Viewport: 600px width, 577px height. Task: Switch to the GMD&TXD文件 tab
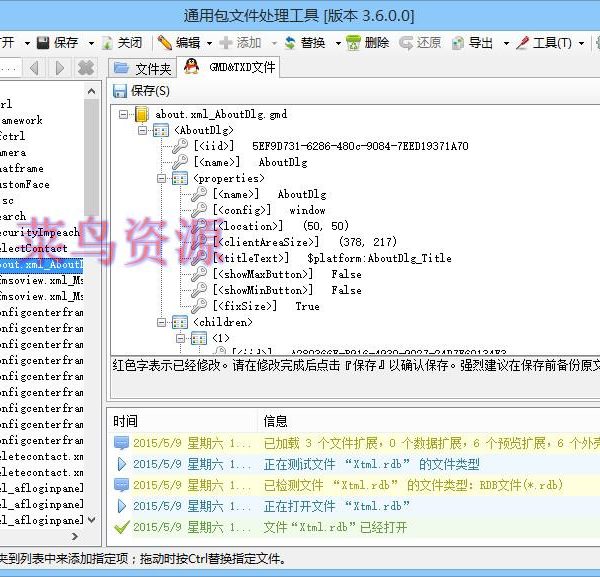pos(231,68)
